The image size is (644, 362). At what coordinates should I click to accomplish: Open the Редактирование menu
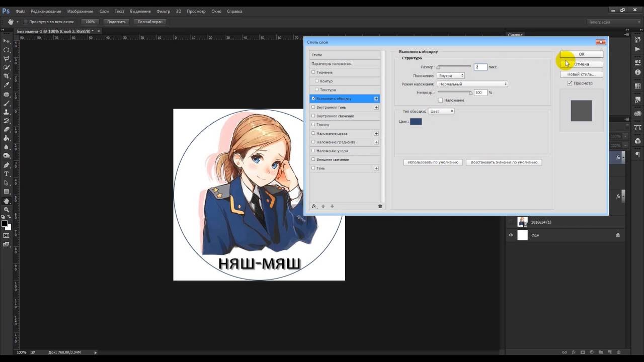pos(46,11)
